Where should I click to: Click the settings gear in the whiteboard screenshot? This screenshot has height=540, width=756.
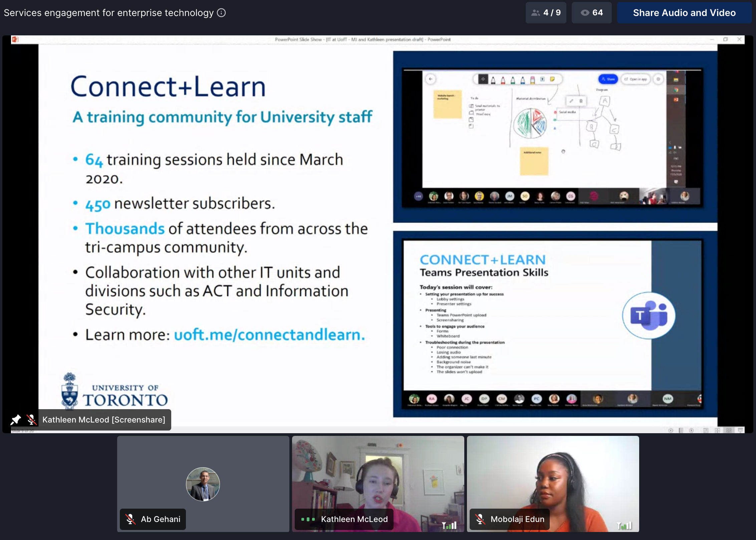[658, 79]
